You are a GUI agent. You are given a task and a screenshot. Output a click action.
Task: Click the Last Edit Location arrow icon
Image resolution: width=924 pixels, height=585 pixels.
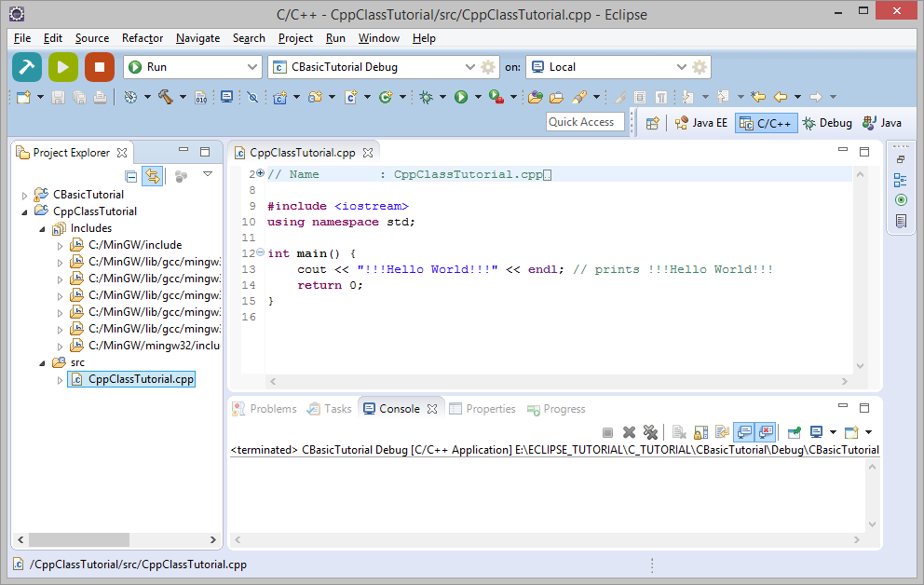758,97
